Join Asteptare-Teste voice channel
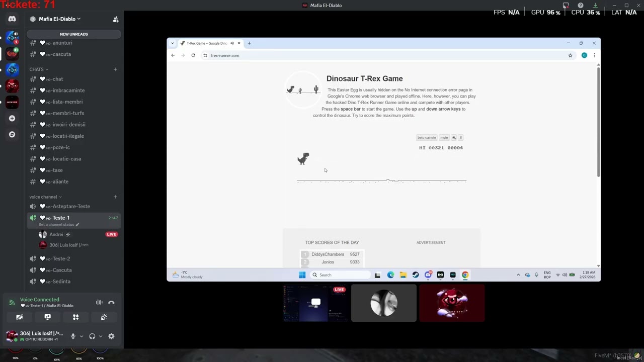This screenshot has width=644, height=362. 73,206
